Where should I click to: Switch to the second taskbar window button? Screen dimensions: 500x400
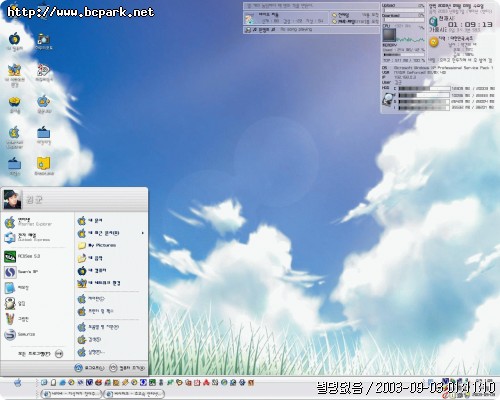point(134,394)
